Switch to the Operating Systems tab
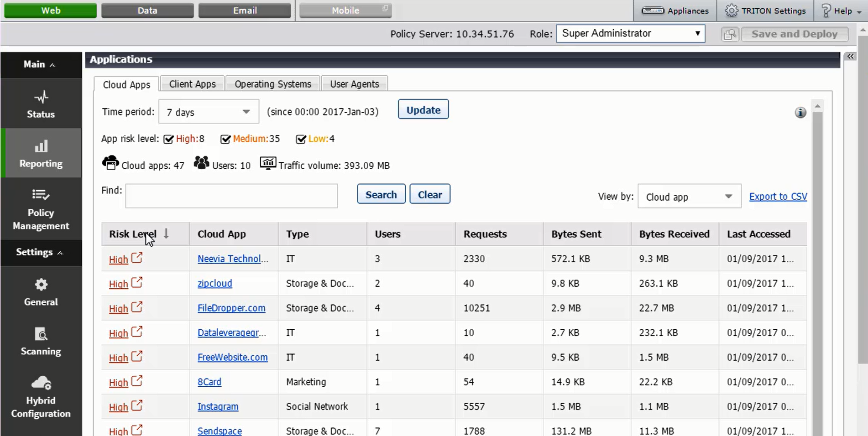 point(273,84)
